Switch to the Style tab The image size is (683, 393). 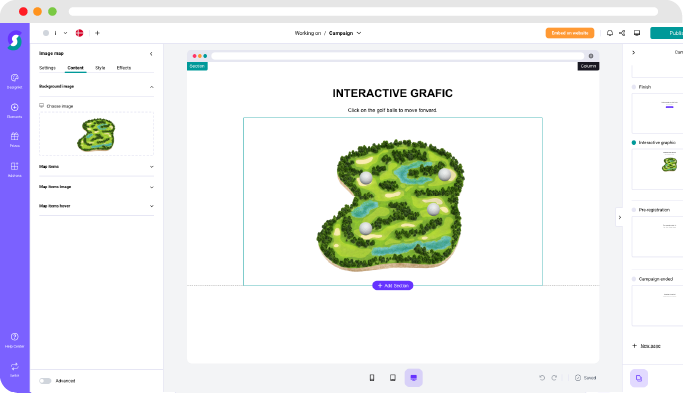click(100, 68)
